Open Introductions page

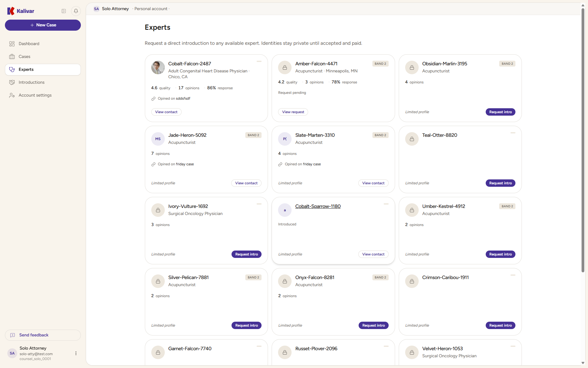pos(43,82)
